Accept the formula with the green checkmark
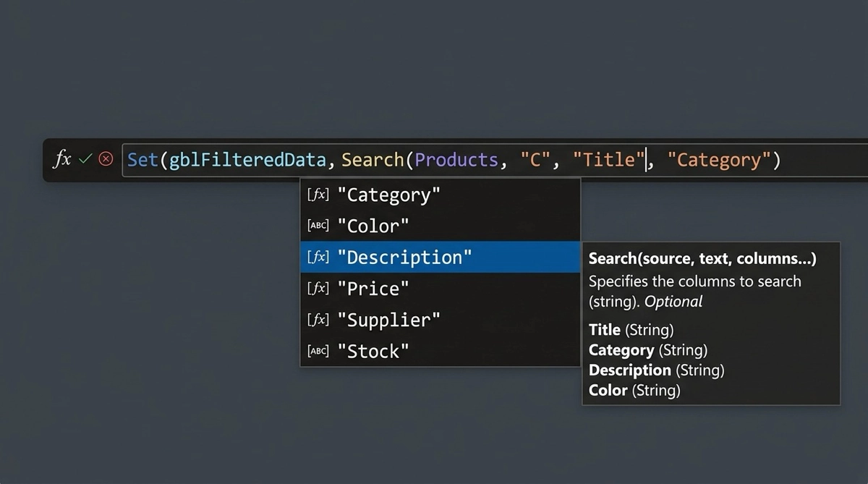Screen dimensions: 868x484 85,159
